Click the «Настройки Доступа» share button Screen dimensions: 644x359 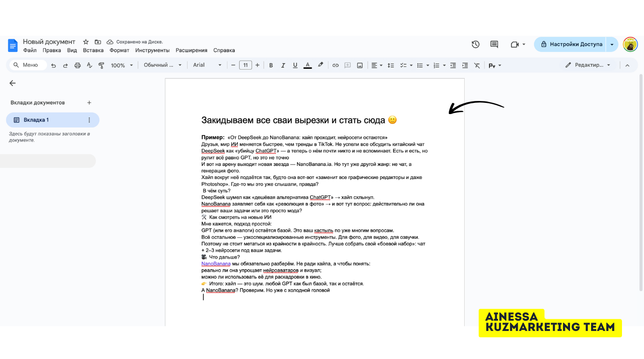tap(571, 44)
